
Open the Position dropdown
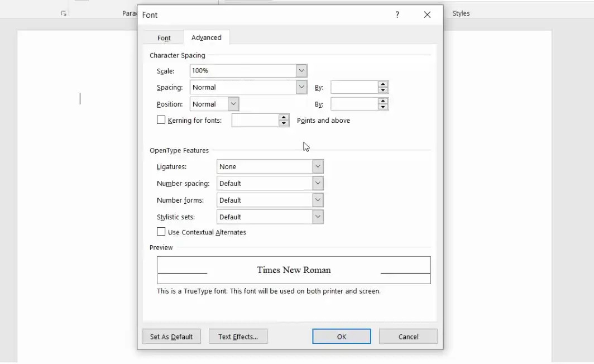233,104
